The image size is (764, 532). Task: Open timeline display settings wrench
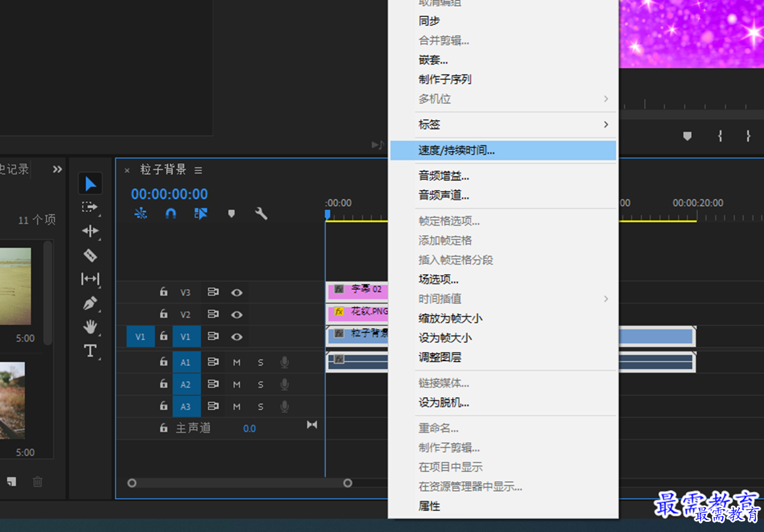261,214
